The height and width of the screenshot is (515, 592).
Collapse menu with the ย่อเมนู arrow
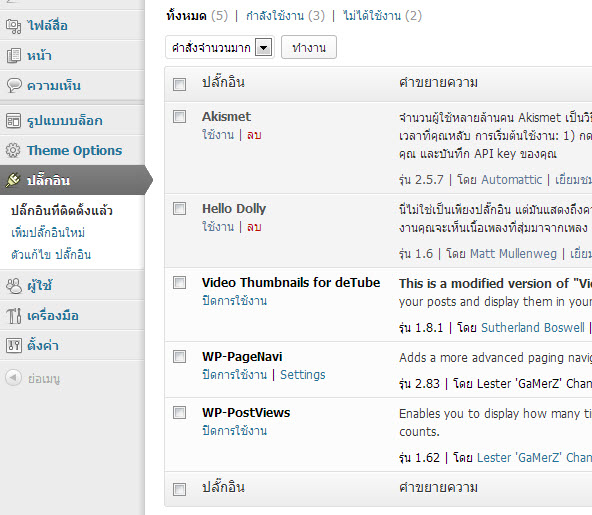click(14, 378)
